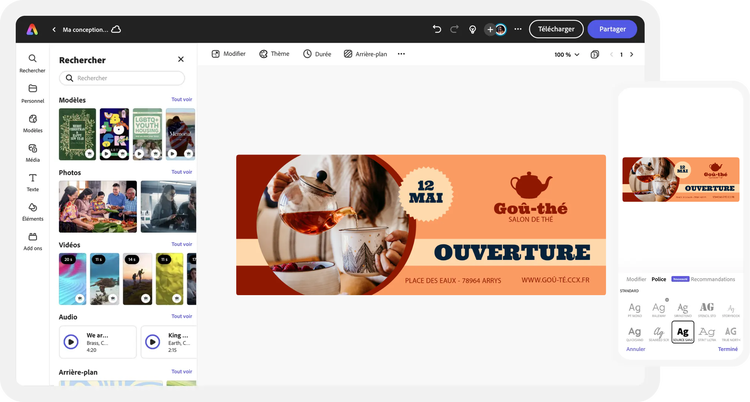Open Rechercher in the left sidebar

33,63
